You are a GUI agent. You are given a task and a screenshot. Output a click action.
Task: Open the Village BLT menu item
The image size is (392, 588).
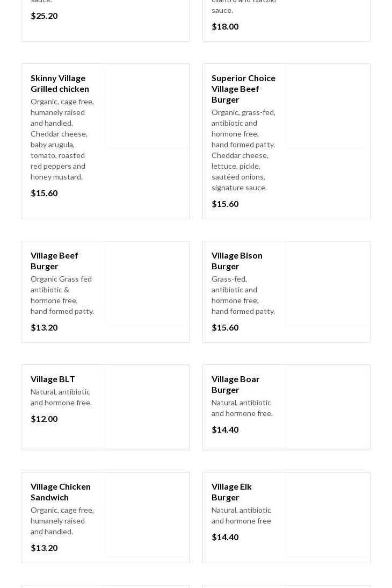click(x=53, y=379)
